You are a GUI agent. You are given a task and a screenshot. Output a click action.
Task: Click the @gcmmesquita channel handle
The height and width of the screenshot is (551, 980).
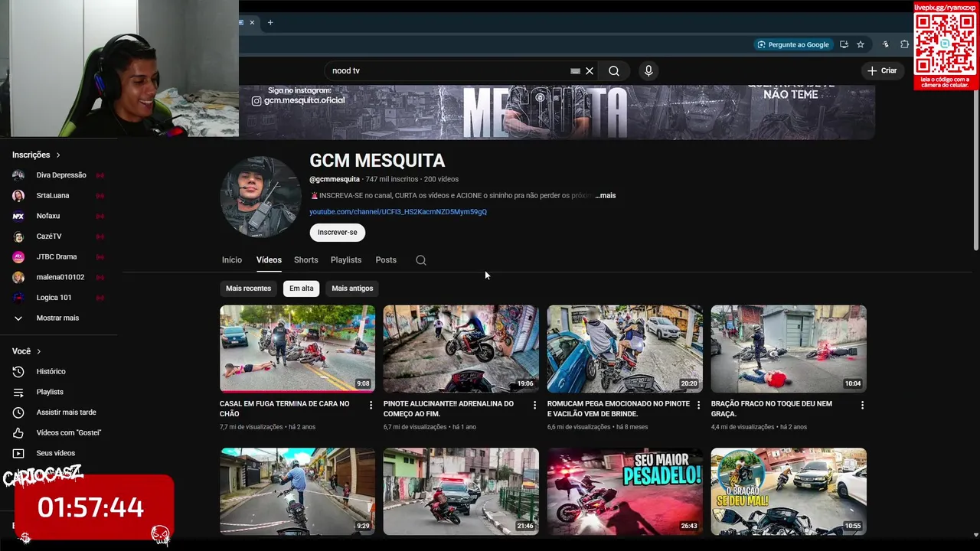pos(335,179)
